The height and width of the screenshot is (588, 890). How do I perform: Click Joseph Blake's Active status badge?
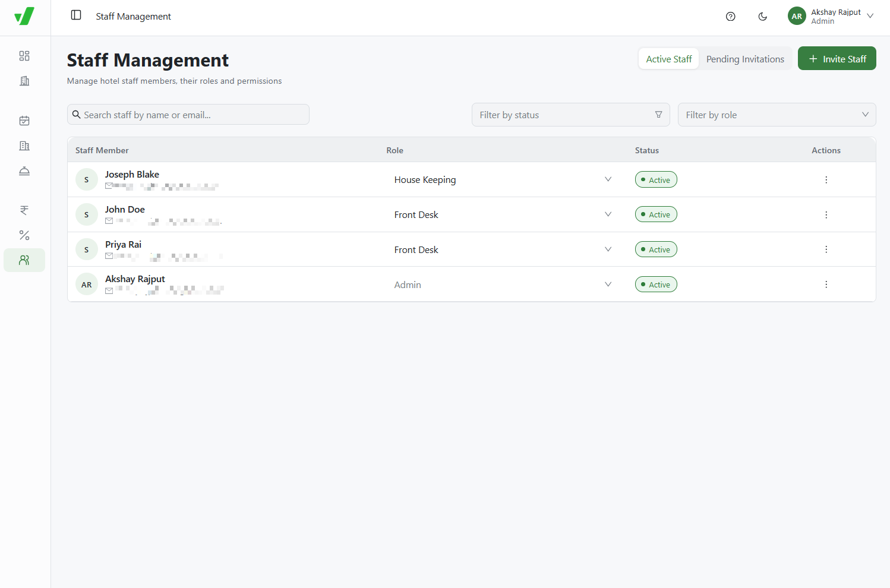point(656,179)
